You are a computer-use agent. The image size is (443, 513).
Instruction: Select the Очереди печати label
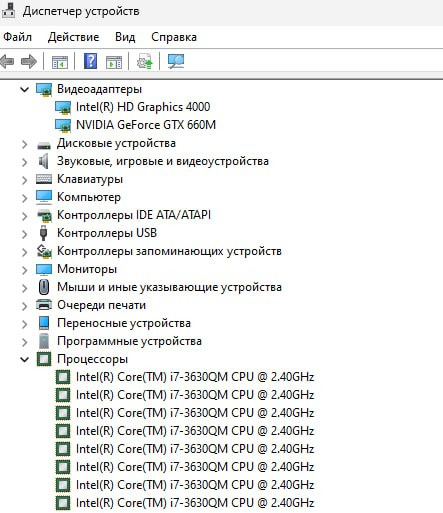tap(101, 305)
